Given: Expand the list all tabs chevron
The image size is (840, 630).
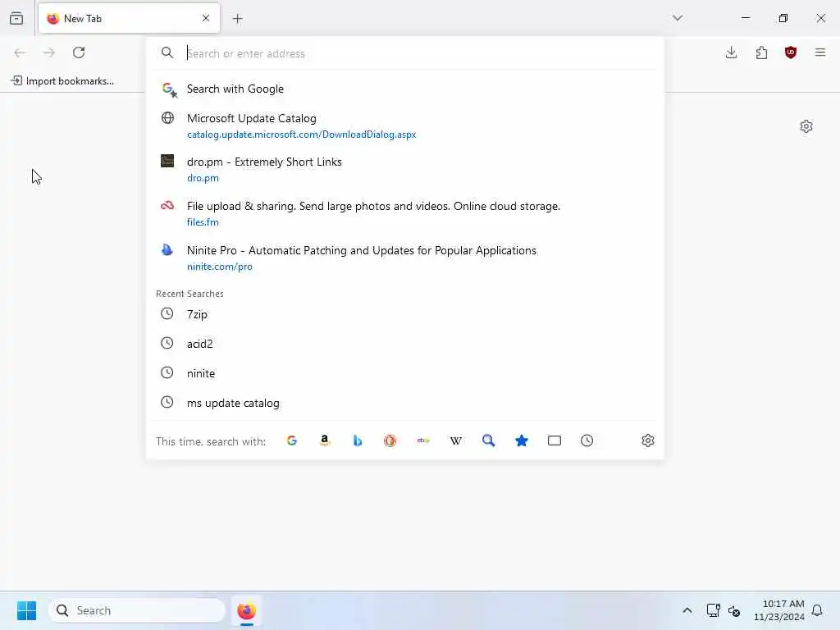Looking at the screenshot, I should tap(678, 18).
